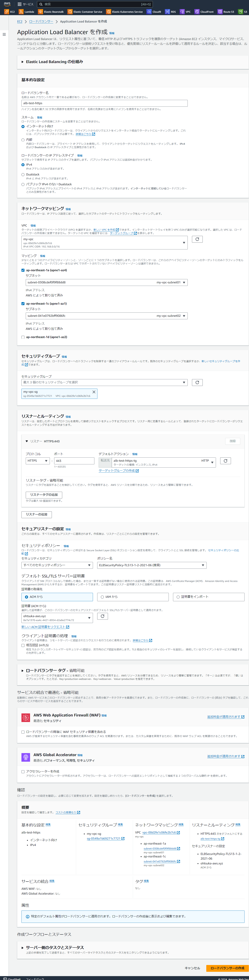
Task: Collapse the HTTPS:443 listener section
Action: pyautogui.click(x=27, y=441)
